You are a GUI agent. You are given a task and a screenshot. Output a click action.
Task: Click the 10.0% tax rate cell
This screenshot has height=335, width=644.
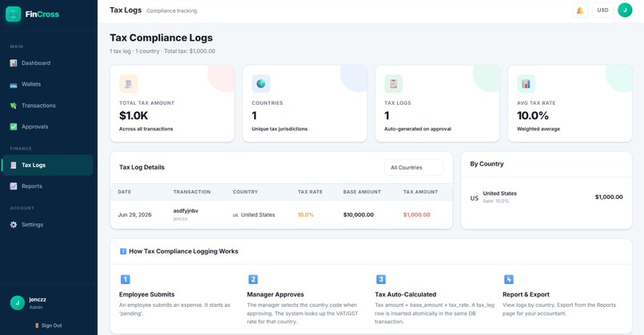click(305, 215)
